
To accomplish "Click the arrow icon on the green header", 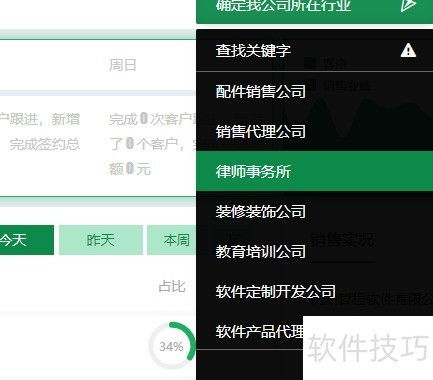I will pos(408,5).
